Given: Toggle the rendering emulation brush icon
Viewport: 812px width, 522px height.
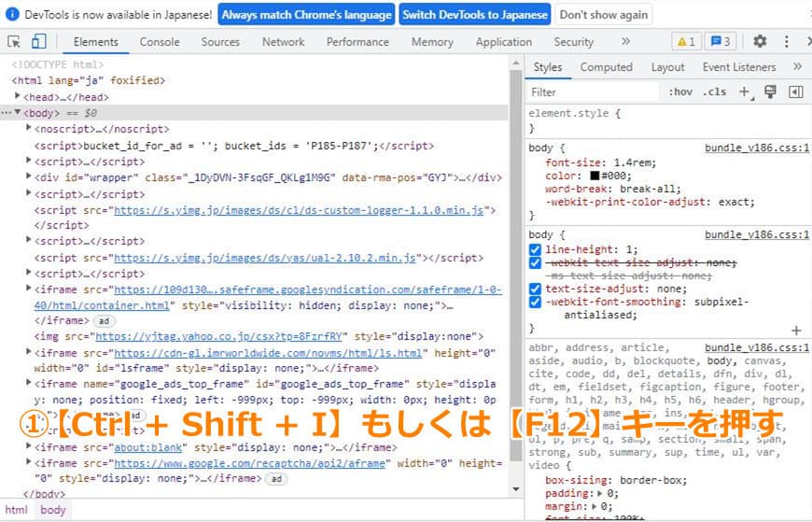Looking at the screenshot, I should [771, 92].
